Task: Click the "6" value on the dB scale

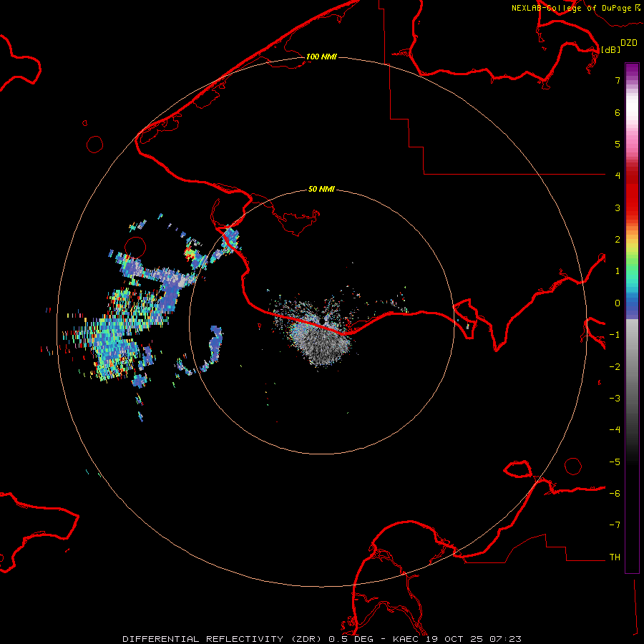Action: (x=618, y=112)
